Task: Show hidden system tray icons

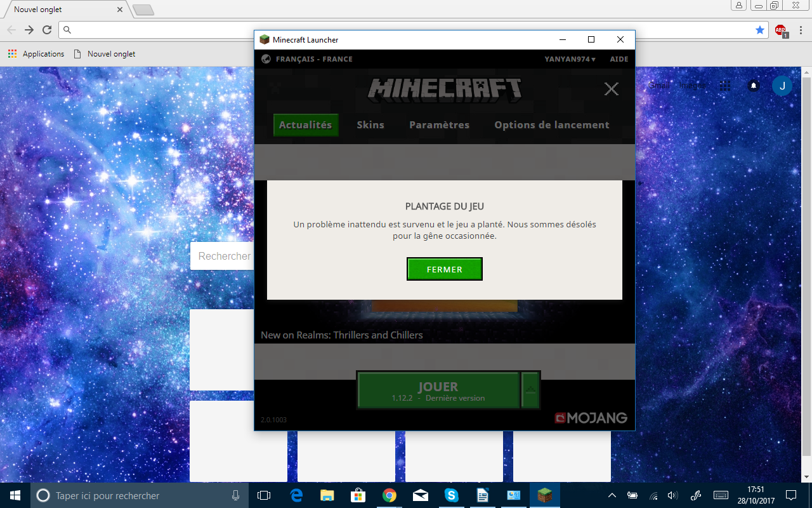Action: click(612, 495)
